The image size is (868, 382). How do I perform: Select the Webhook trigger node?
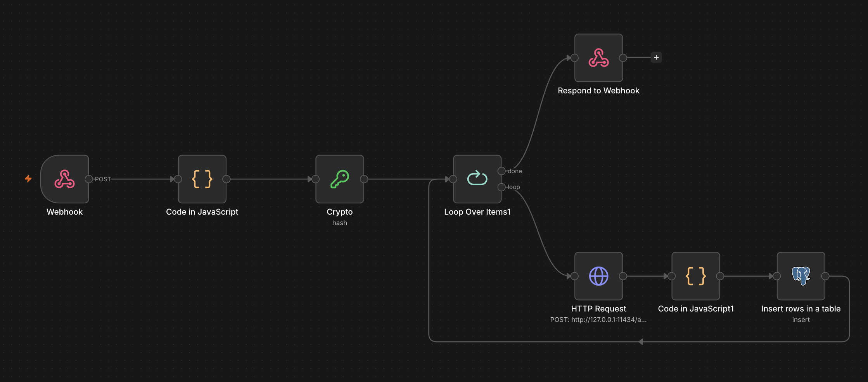click(65, 179)
